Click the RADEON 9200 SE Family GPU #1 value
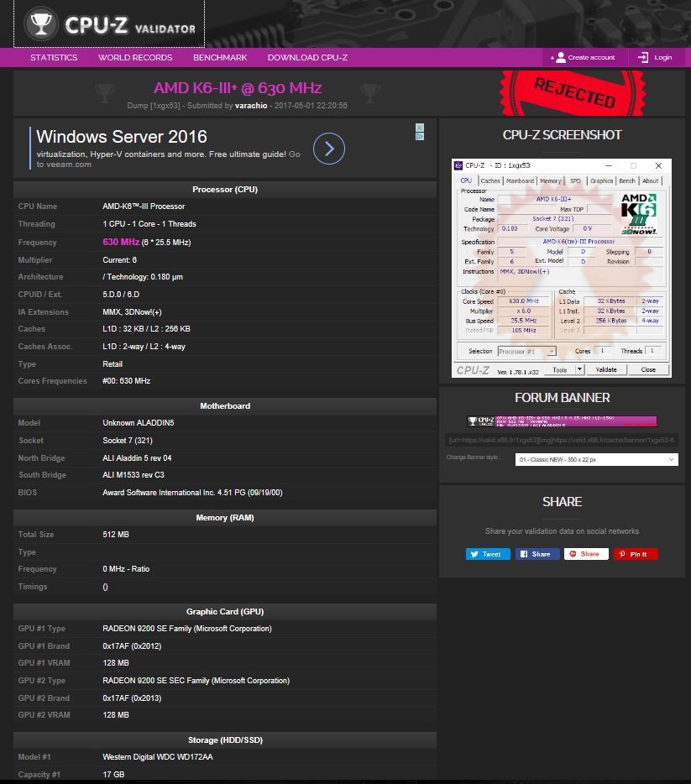This screenshot has width=691, height=784. (187, 629)
